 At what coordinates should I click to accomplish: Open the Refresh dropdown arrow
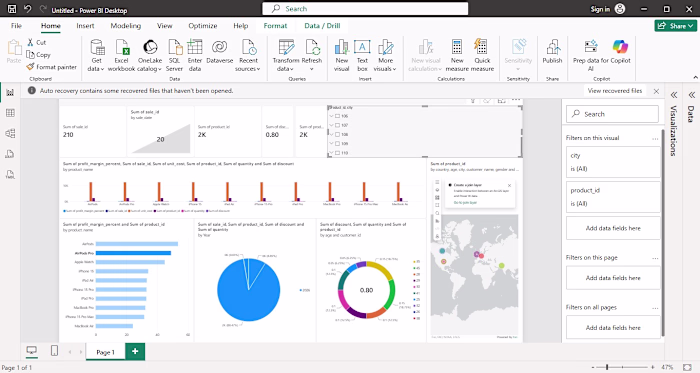tap(312, 69)
